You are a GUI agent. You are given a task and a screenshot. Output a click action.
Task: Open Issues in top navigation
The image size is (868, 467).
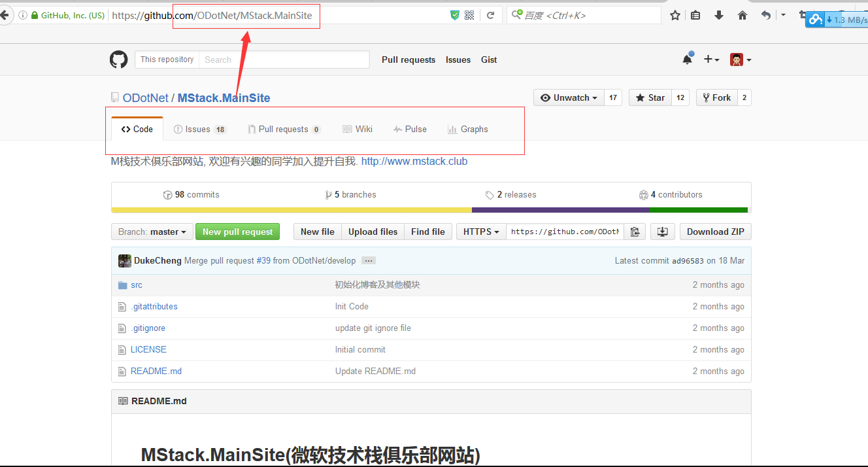coord(458,60)
